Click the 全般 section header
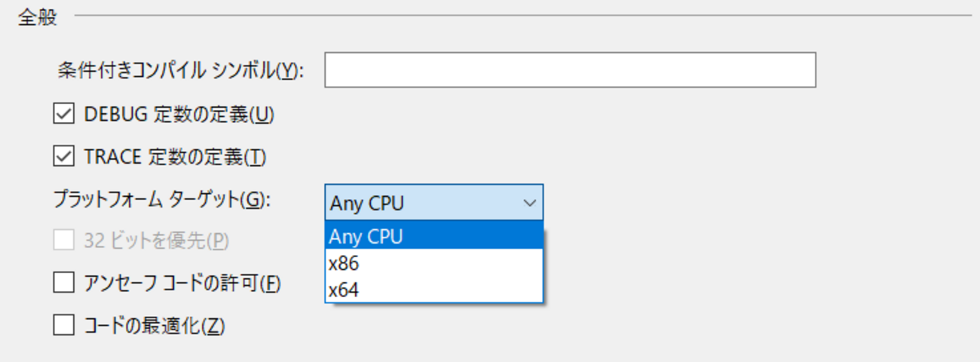The image size is (980, 362). [38, 17]
